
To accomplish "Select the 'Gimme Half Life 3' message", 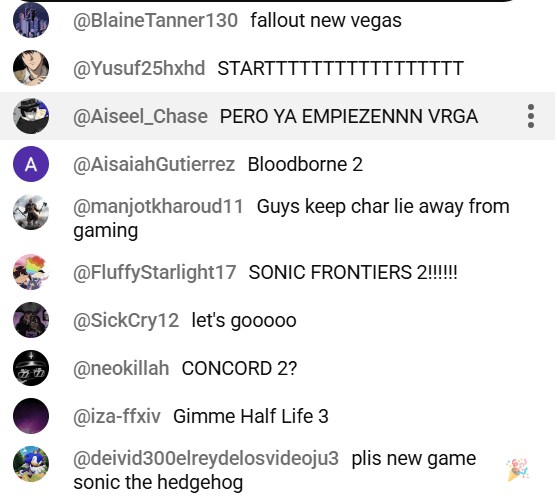I will (x=251, y=416).
